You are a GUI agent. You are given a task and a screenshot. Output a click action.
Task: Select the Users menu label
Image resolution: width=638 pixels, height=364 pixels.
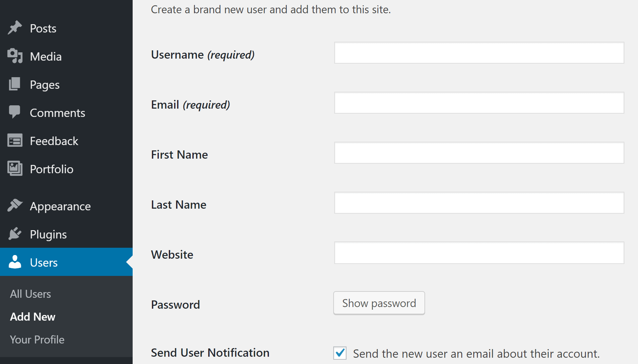pos(43,262)
